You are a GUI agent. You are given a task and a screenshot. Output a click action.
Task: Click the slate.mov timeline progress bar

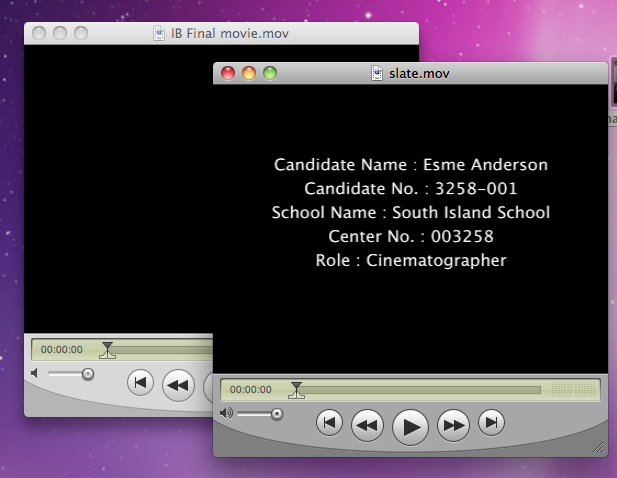pyautogui.click(x=419, y=390)
